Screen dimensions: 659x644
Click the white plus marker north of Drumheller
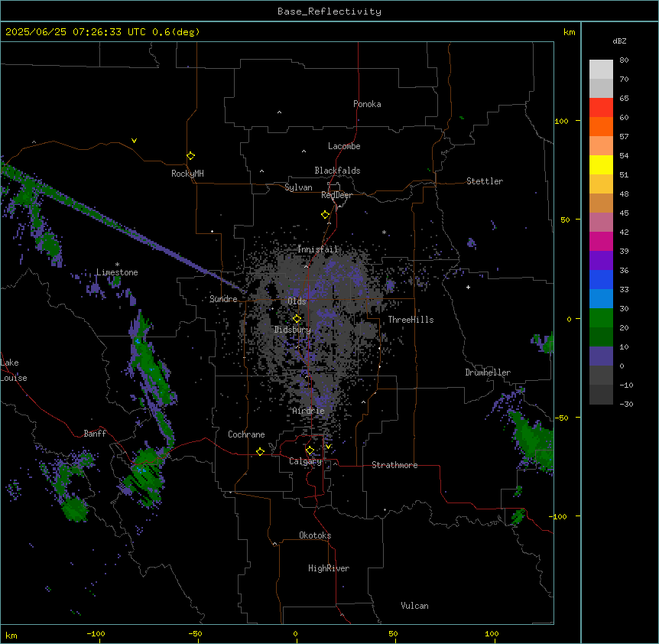468,287
